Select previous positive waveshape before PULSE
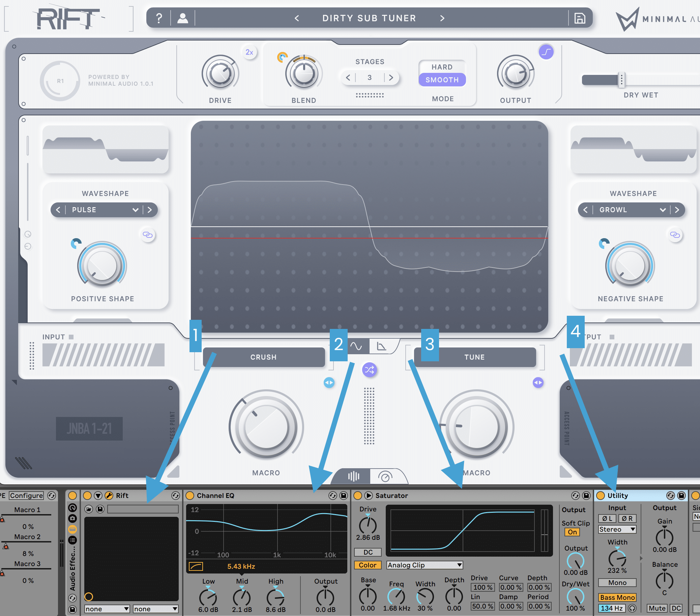This screenshot has height=616, width=700. 58,210
